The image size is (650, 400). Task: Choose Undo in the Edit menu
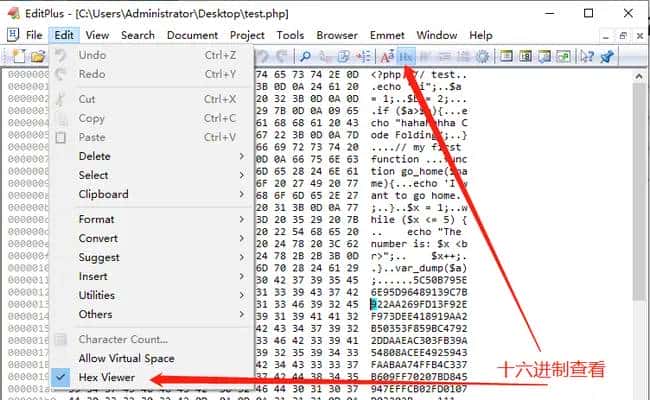coord(151,55)
